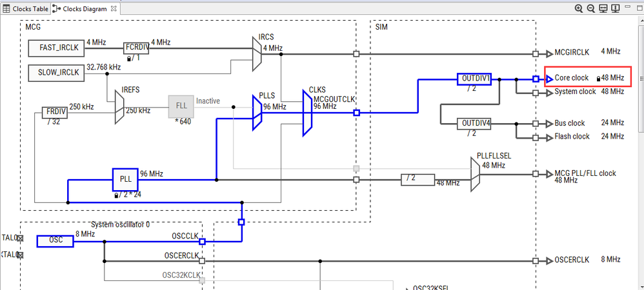This screenshot has height=290, width=644.
Task: Zoom out of the clocks diagram
Action: [591, 8]
